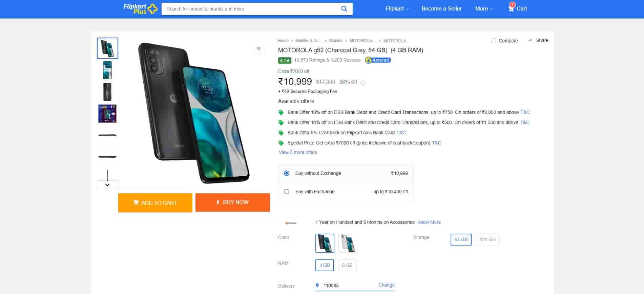Open the Flipkart account dropdown

pos(397,9)
